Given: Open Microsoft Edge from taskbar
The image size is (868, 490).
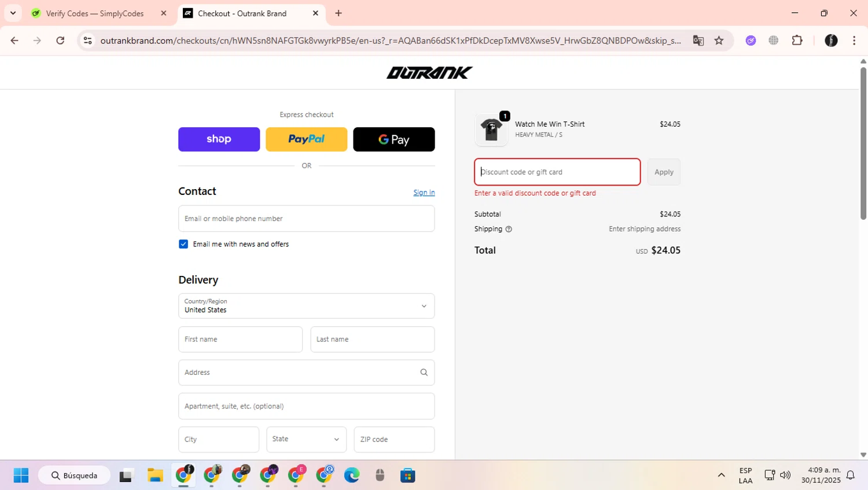Looking at the screenshot, I should tap(352, 476).
